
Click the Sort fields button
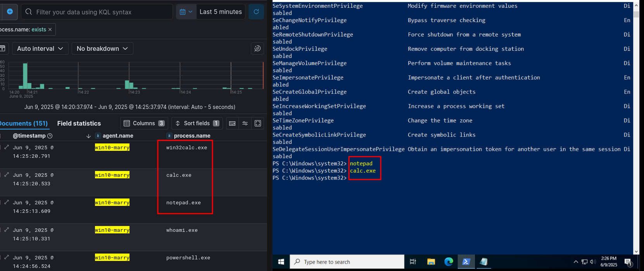pyautogui.click(x=197, y=123)
